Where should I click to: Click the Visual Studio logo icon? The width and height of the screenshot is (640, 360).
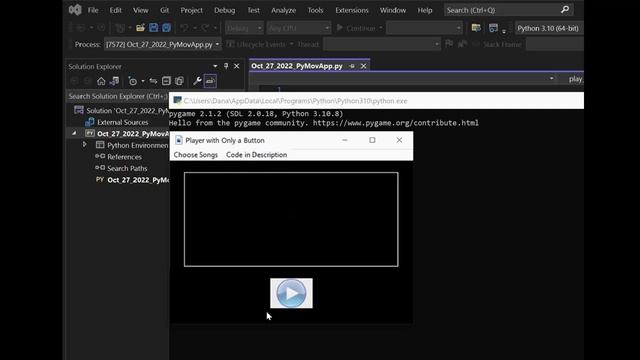[x=75, y=10]
